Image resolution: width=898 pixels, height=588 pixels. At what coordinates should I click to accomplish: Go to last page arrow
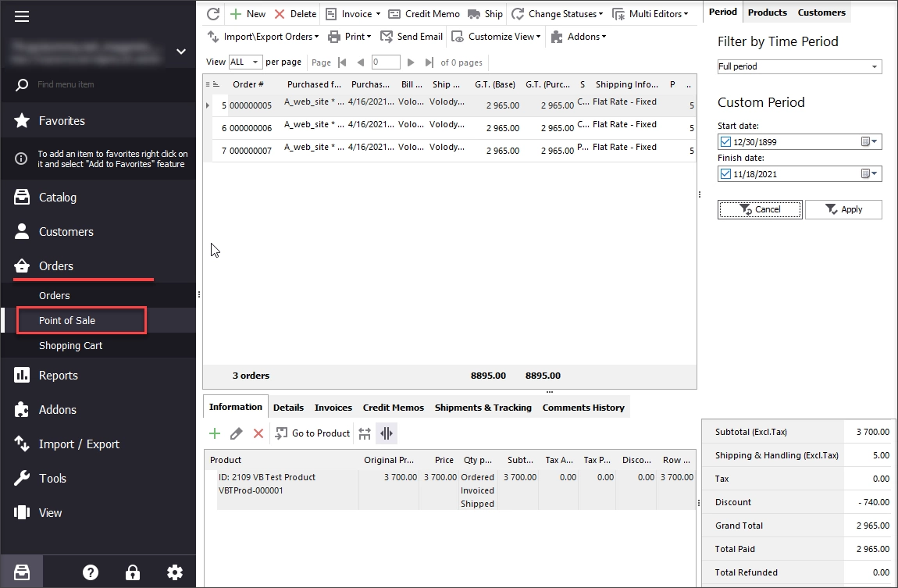[429, 62]
